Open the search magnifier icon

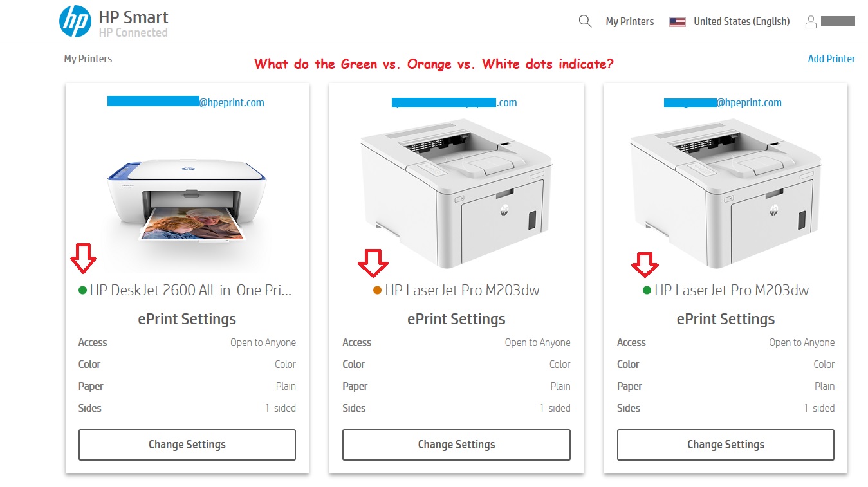tap(585, 21)
